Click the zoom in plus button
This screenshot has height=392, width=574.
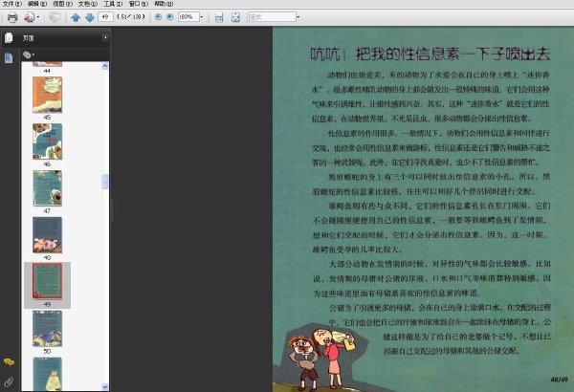(x=170, y=17)
